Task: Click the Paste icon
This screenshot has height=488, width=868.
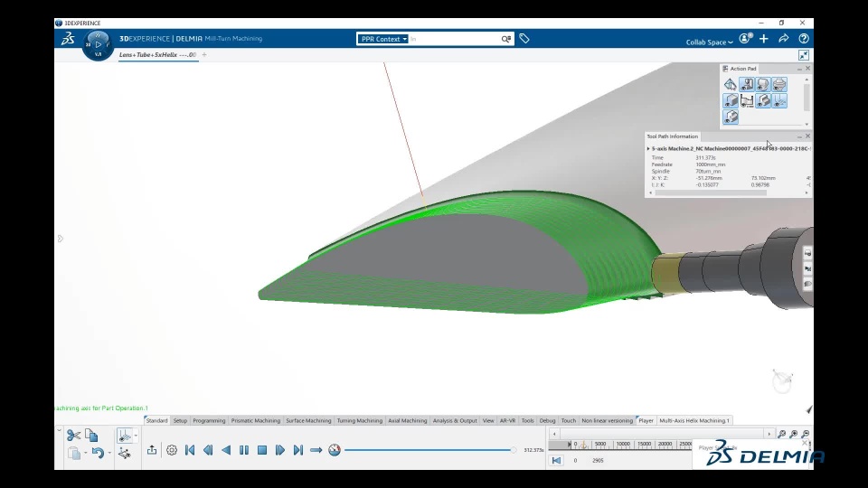Action: (73, 453)
